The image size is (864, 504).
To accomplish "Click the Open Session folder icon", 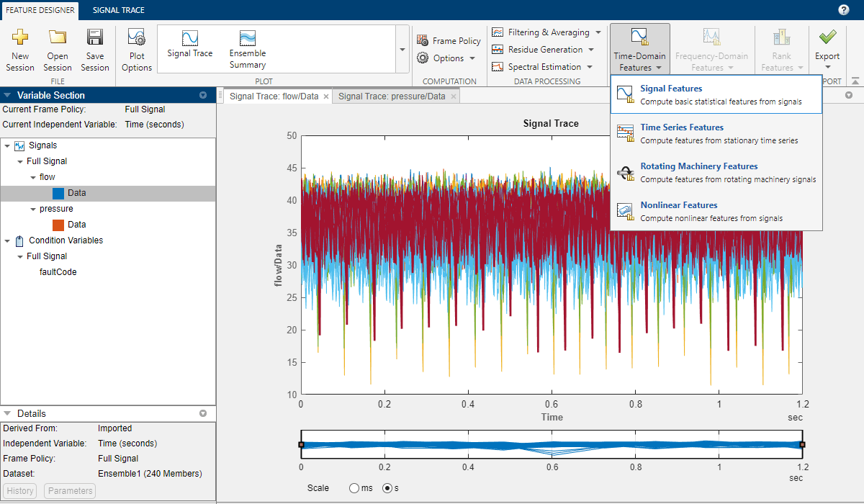I will point(58,38).
